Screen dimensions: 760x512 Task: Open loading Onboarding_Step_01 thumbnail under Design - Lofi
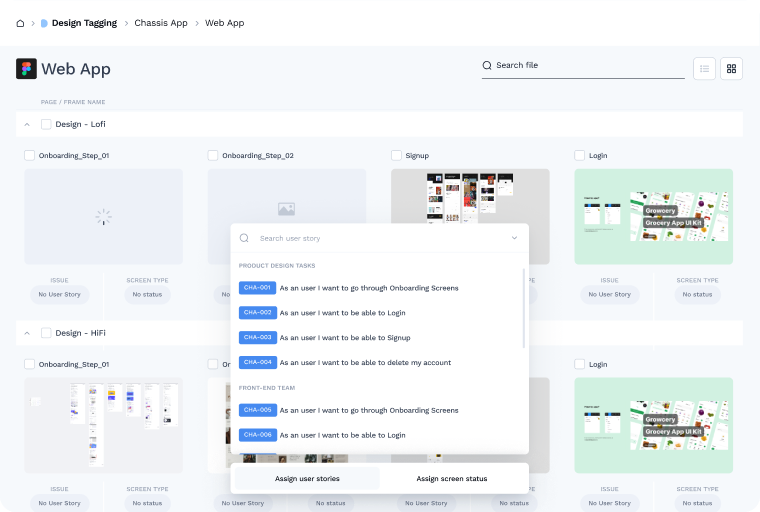pyautogui.click(x=104, y=216)
